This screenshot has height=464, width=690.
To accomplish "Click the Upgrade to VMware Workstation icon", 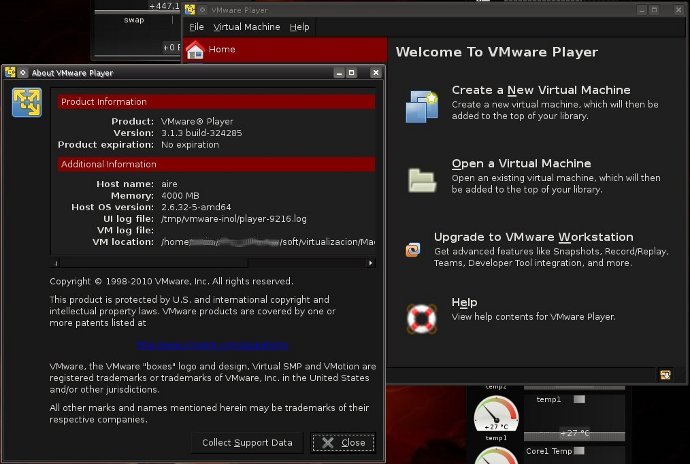I will coord(413,250).
